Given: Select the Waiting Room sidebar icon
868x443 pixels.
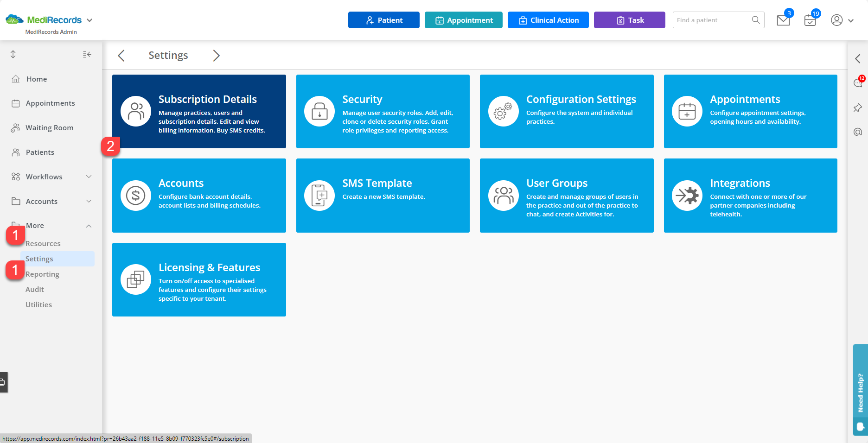Looking at the screenshot, I should pos(15,127).
